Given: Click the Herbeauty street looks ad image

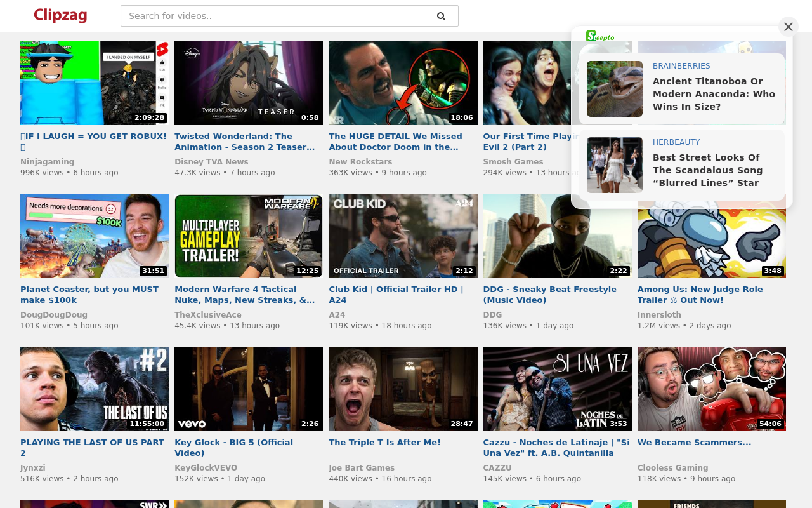Looking at the screenshot, I should pos(615,165).
